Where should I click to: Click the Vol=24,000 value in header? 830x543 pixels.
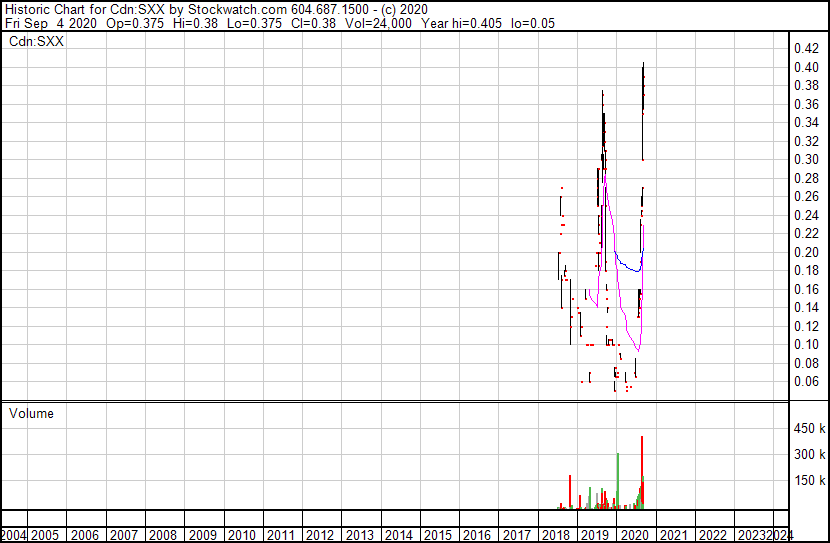point(378,23)
